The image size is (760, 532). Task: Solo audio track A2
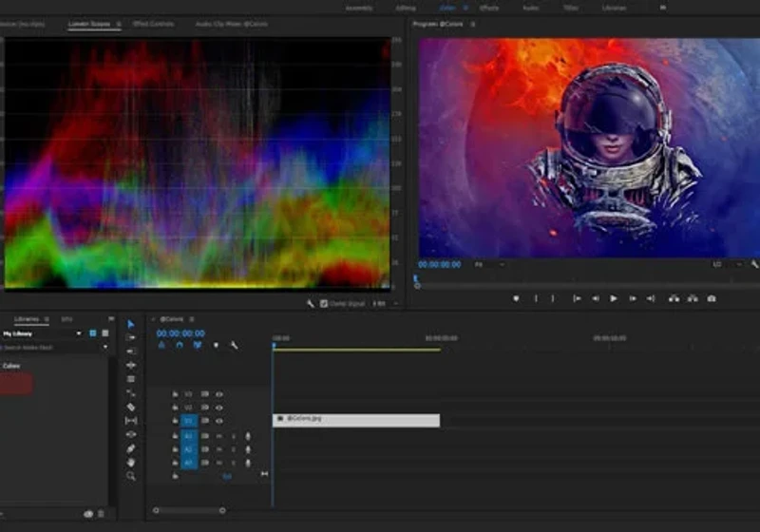coord(233,449)
